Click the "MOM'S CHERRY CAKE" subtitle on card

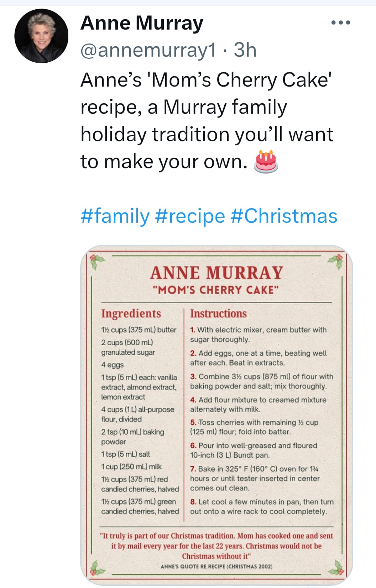coord(215,290)
